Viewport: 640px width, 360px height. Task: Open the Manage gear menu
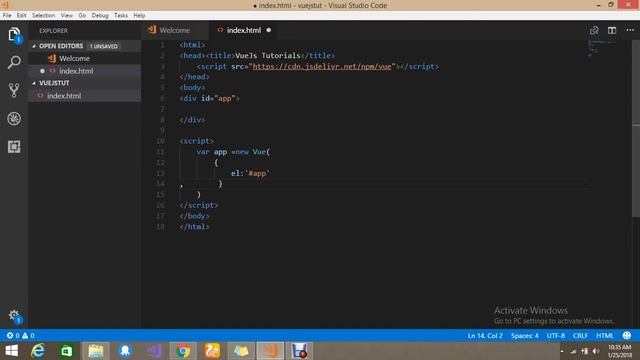pos(14,316)
